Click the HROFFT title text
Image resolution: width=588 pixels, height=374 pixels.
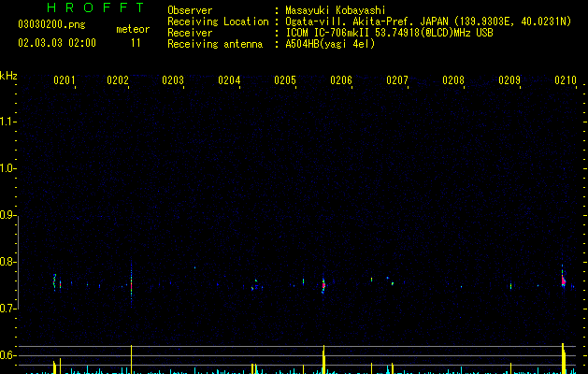click(x=95, y=7)
